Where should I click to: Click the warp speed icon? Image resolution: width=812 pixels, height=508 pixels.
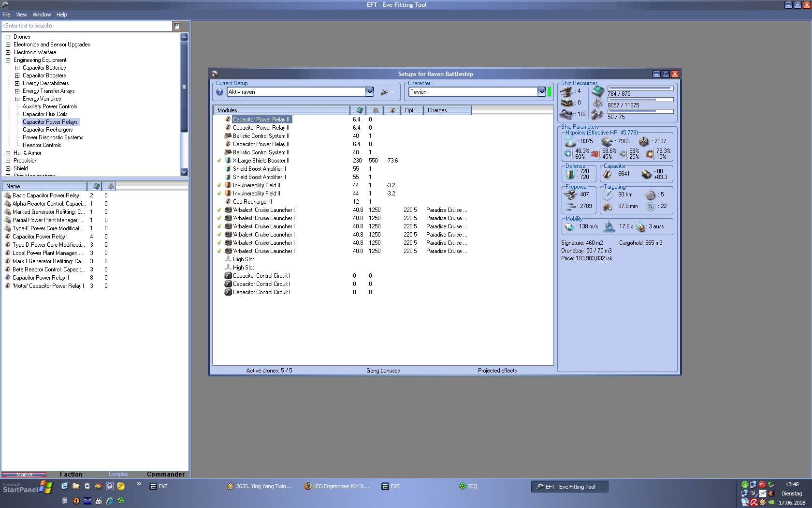(x=641, y=226)
